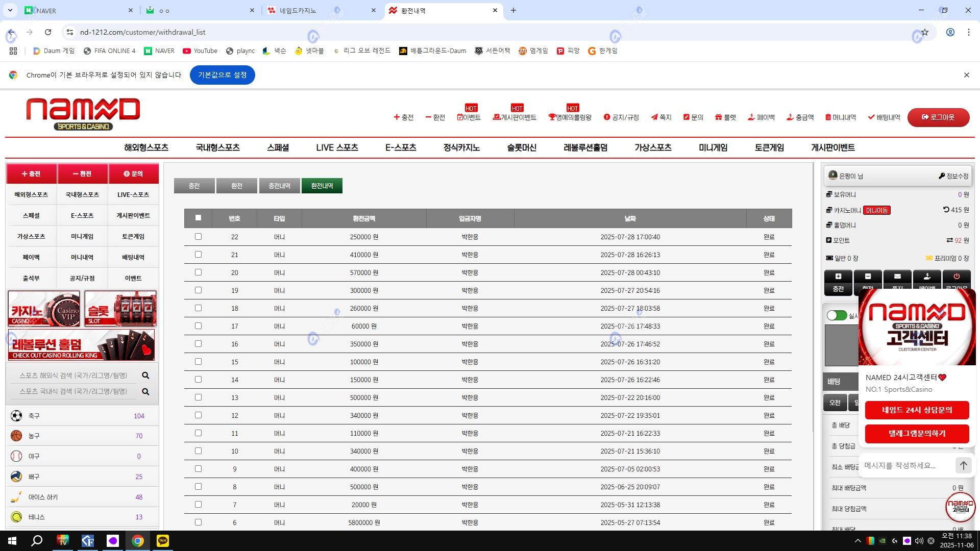The width and height of the screenshot is (980, 551).
Task: Show hidden system tray icons chevron
Action: pos(857,541)
